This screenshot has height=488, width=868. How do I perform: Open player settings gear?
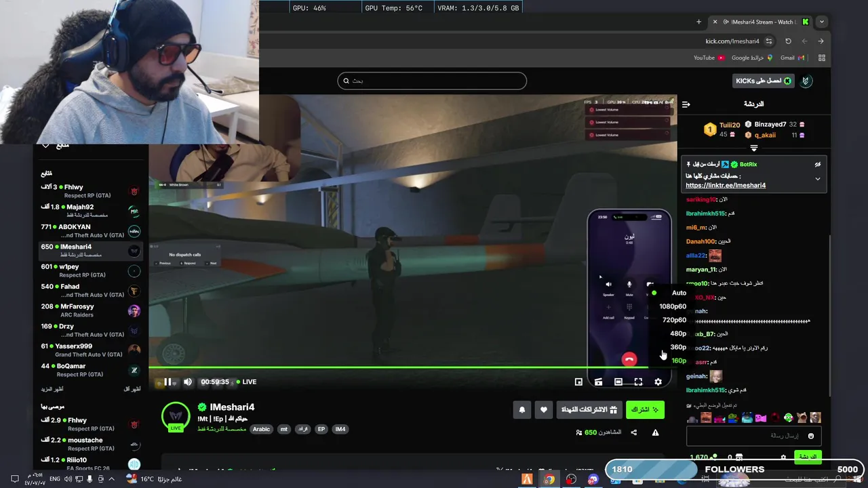tap(658, 382)
